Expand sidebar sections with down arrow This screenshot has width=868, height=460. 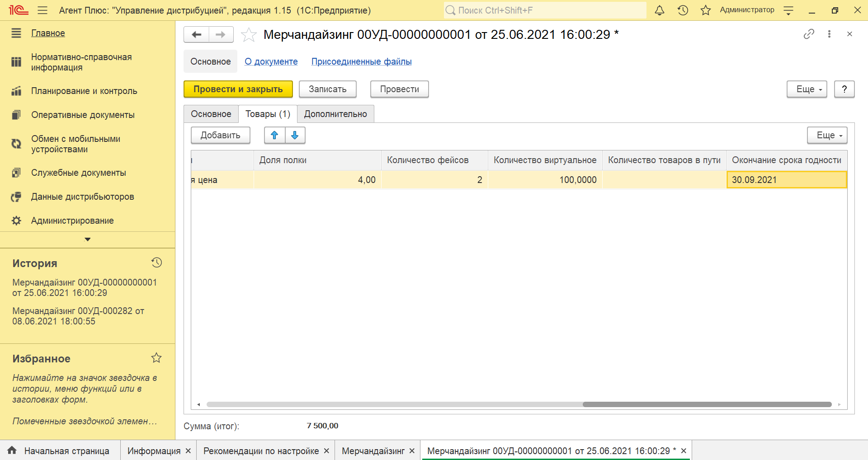click(x=87, y=239)
